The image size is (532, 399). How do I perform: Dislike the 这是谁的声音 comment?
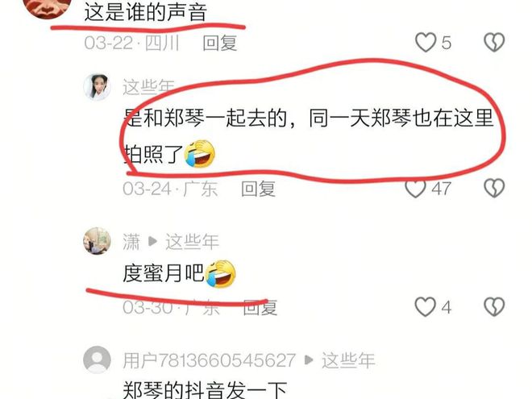[x=494, y=43]
